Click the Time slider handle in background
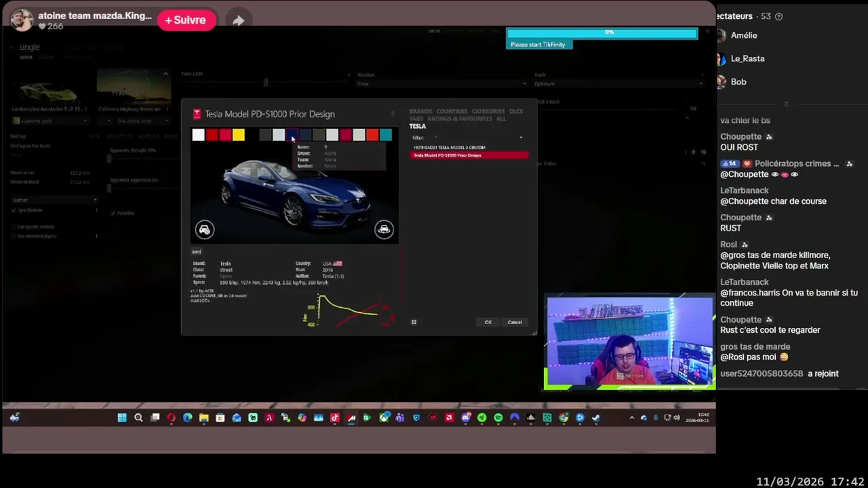The image size is (868, 488). [266, 82]
